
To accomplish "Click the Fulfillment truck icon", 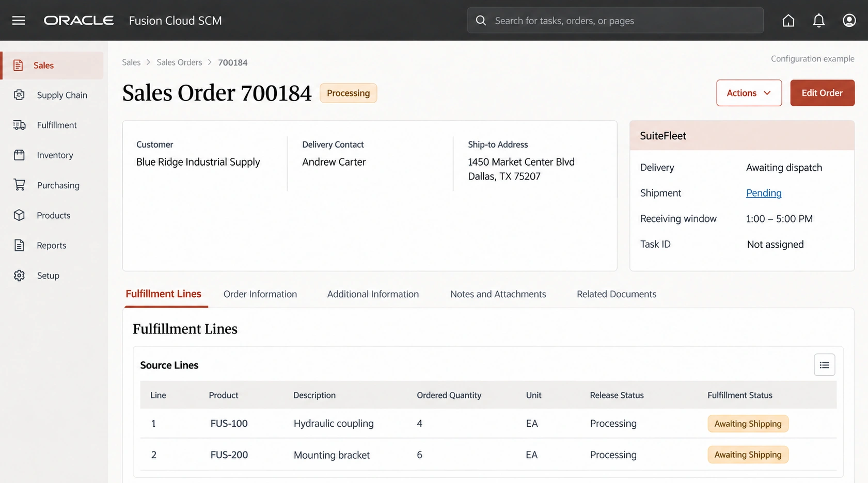I will point(19,125).
